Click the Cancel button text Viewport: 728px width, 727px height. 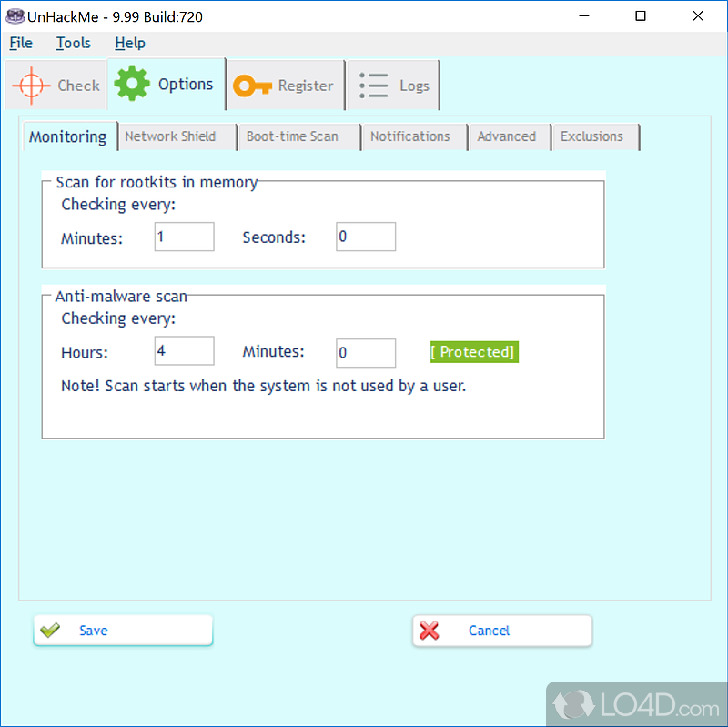pos(489,631)
